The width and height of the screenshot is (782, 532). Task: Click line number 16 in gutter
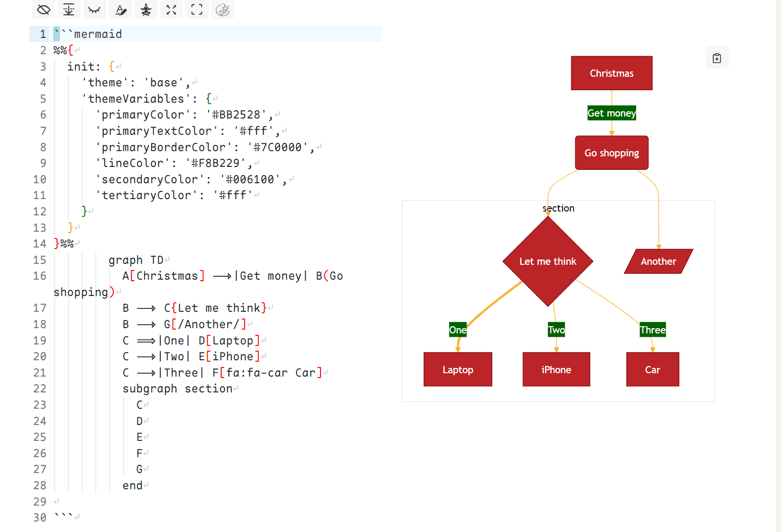[x=40, y=276]
